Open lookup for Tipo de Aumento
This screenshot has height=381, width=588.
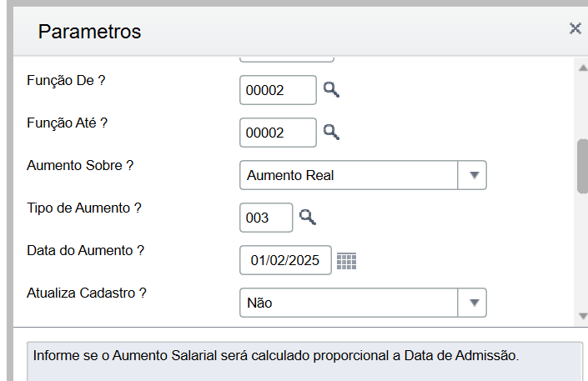pyautogui.click(x=309, y=218)
